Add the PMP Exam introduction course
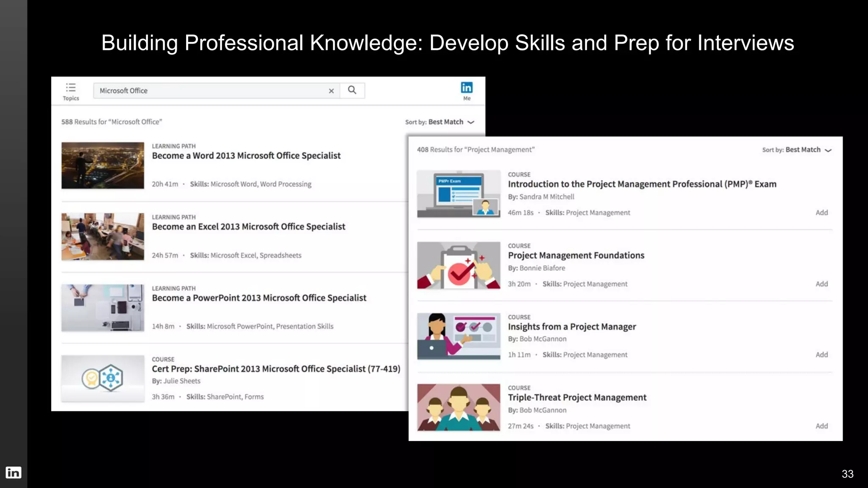 [822, 213]
